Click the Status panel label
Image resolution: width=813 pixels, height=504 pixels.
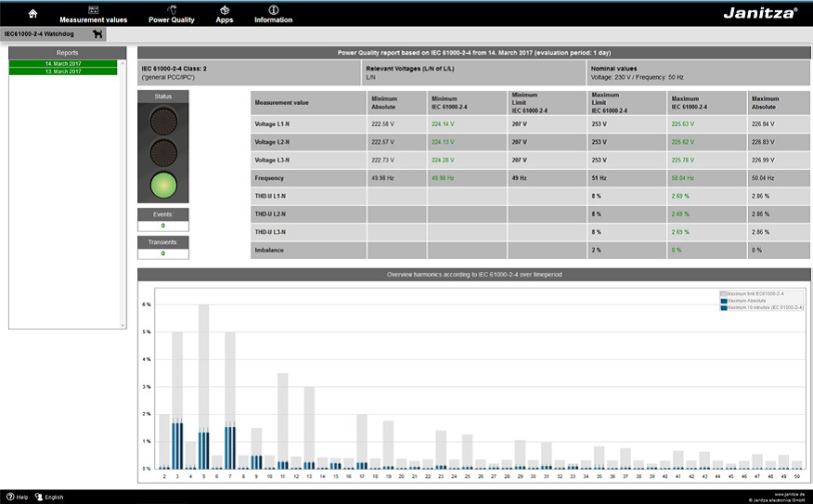pyautogui.click(x=162, y=97)
